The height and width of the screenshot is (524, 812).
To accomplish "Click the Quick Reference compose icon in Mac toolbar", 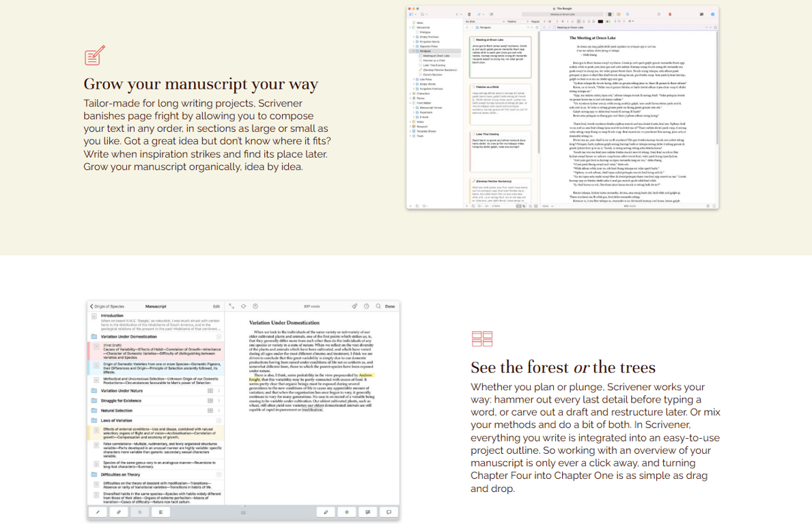I will tap(491, 14).
